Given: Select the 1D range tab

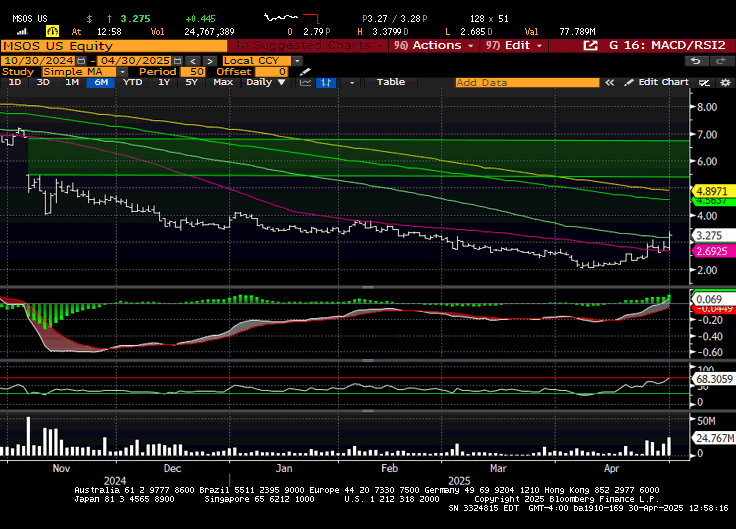Looking at the screenshot, I should click(15, 82).
